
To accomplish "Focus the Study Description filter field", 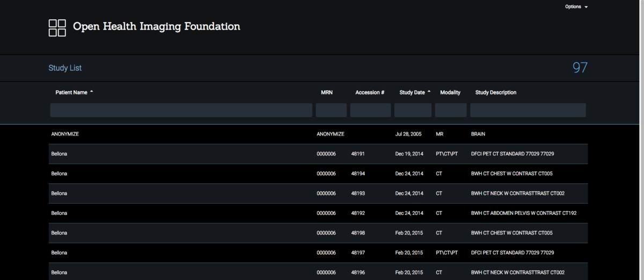I will pos(528,110).
